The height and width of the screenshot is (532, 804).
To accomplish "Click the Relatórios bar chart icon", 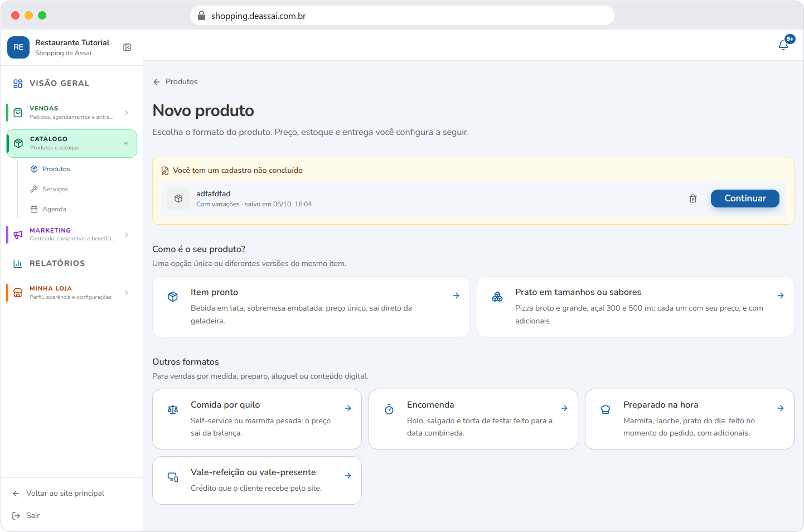I will coord(18,264).
